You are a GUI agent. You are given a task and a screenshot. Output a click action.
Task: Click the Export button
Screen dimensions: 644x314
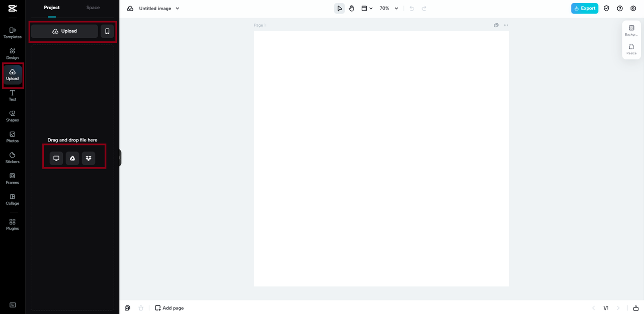[x=585, y=9]
